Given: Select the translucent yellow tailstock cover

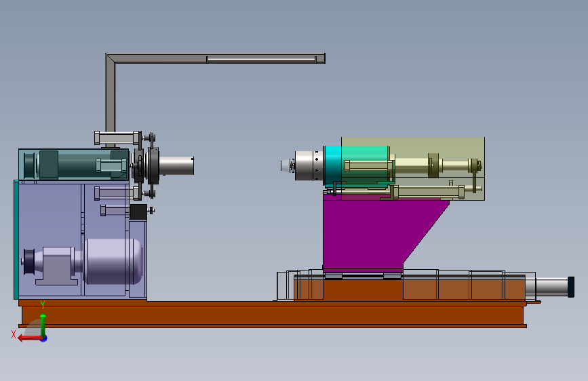Looking at the screenshot, I should 413,169.
